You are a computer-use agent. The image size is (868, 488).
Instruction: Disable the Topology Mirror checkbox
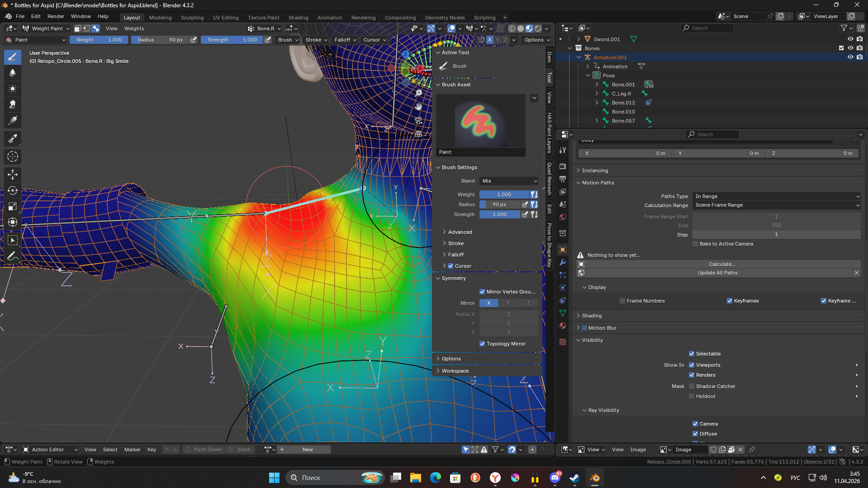coord(482,344)
